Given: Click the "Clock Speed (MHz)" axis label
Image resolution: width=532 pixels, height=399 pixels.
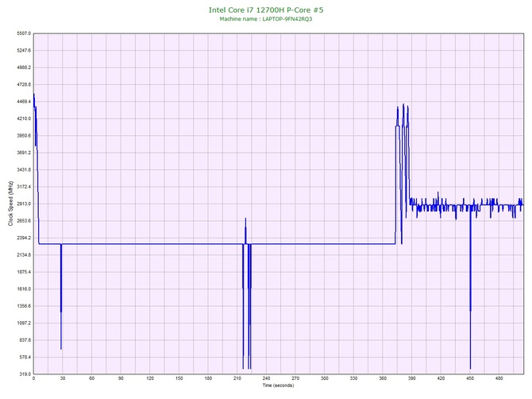Looking at the screenshot, I should [x=10, y=203].
